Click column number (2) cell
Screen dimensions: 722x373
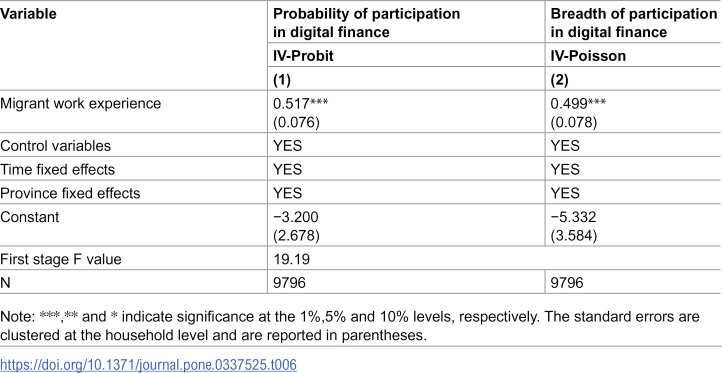coord(560,80)
